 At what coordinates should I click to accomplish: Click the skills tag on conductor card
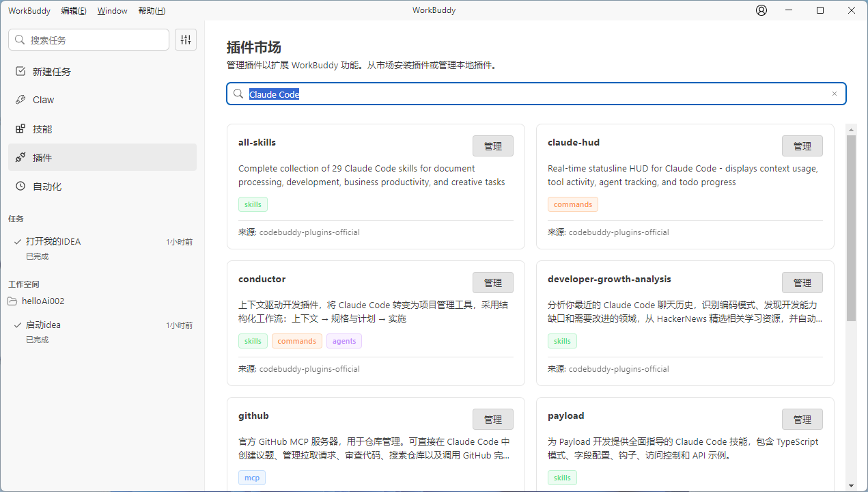pyautogui.click(x=253, y=341)
